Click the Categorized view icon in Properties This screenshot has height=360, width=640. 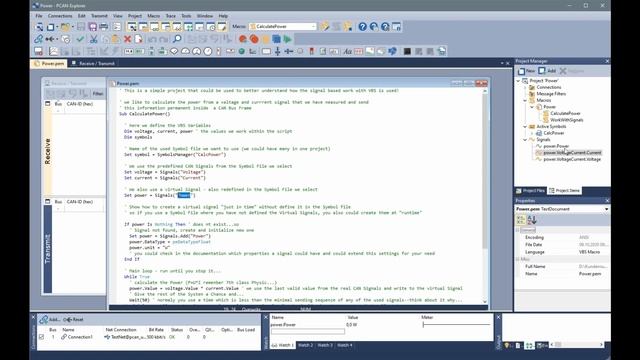point(521,220)
